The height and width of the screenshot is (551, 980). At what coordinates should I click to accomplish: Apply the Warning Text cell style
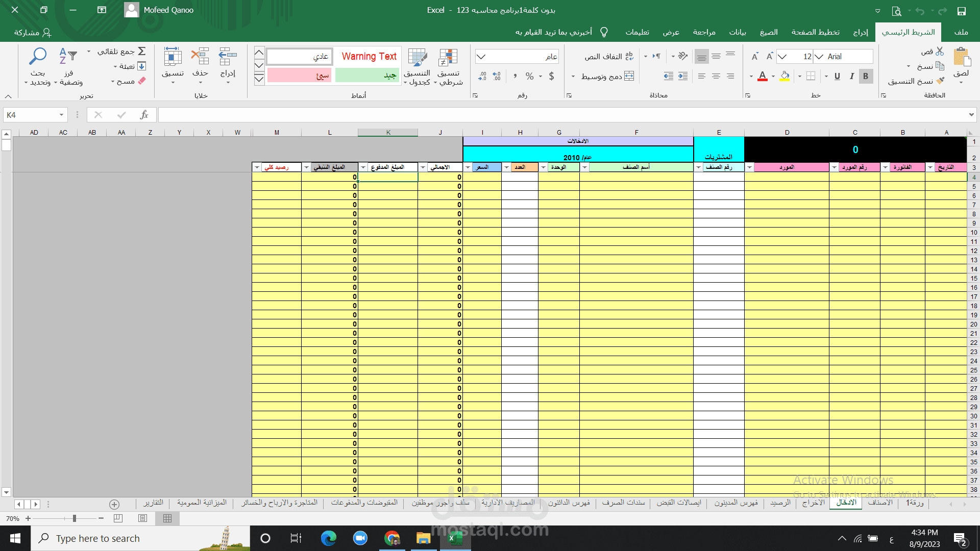[x=369, y=57]
